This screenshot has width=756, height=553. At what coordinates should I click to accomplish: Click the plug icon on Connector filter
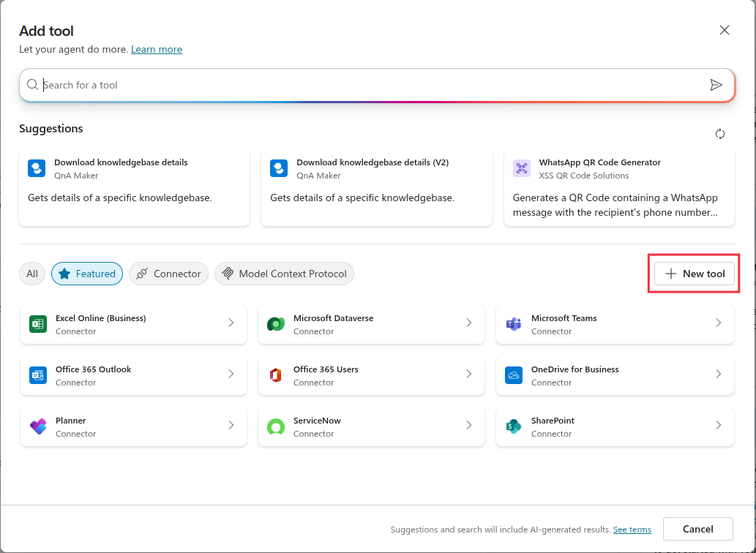pos(142,274)
